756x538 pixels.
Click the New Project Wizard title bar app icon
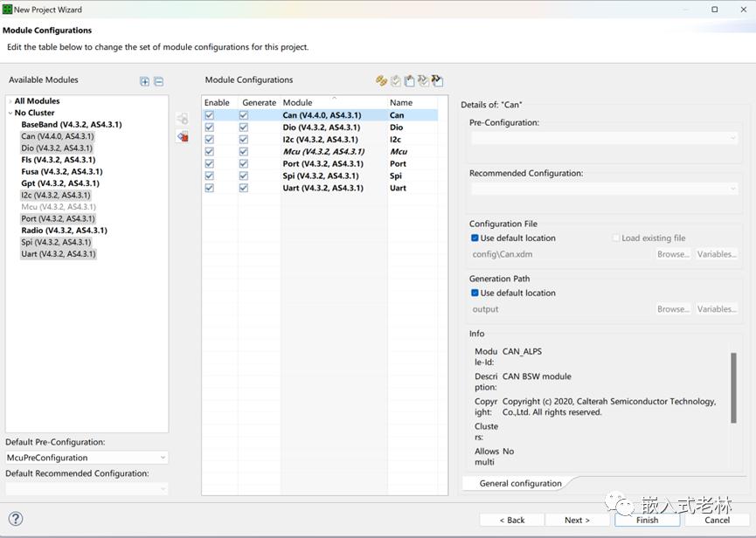click(7, 9)
